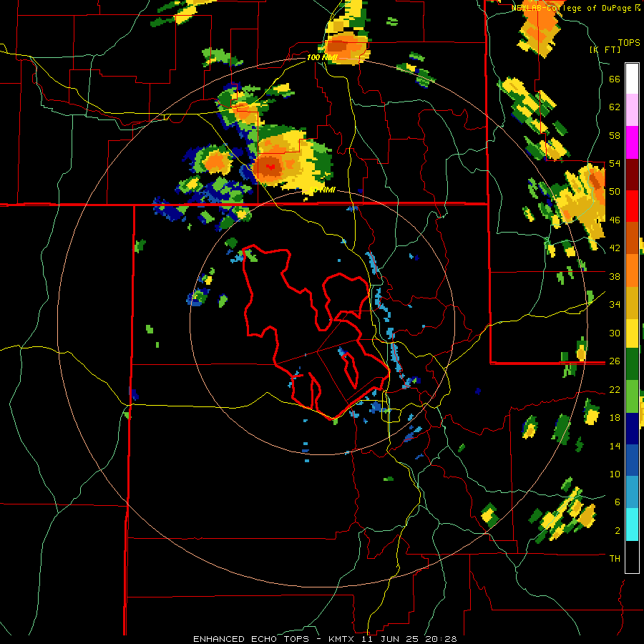644x644 pixels.
Task: Click the light blue swatch near 8 kft
Action: (632, 492)
